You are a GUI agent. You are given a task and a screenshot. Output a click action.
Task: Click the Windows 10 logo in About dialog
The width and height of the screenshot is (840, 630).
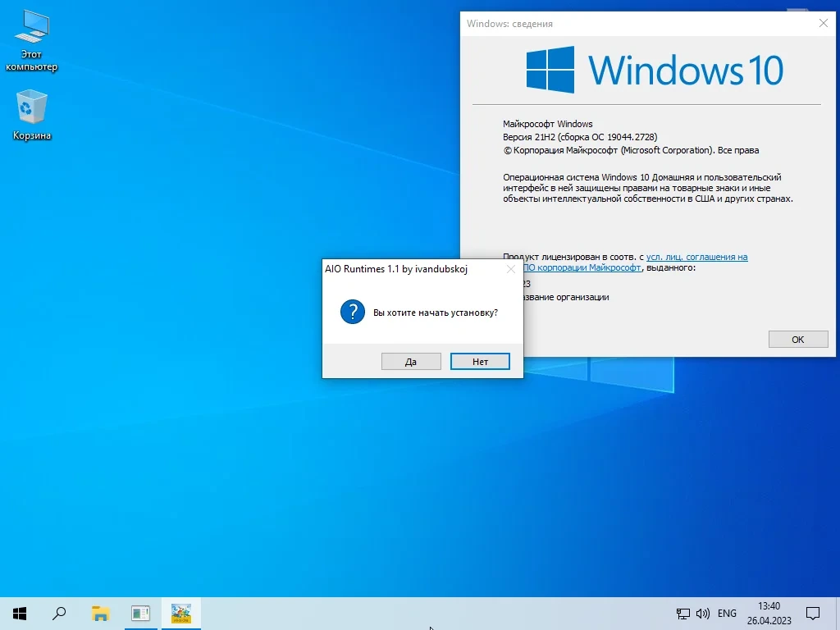click(x=655, y=70)
